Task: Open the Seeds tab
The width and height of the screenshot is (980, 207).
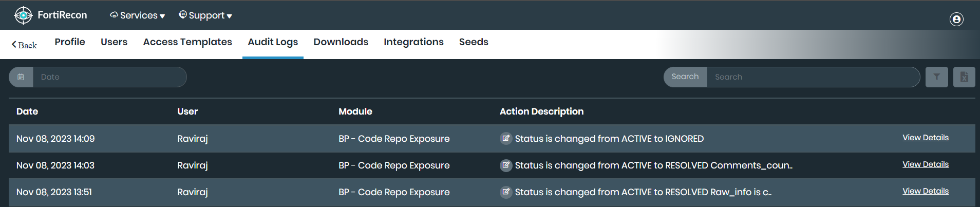Action: (x=474, y=42)
